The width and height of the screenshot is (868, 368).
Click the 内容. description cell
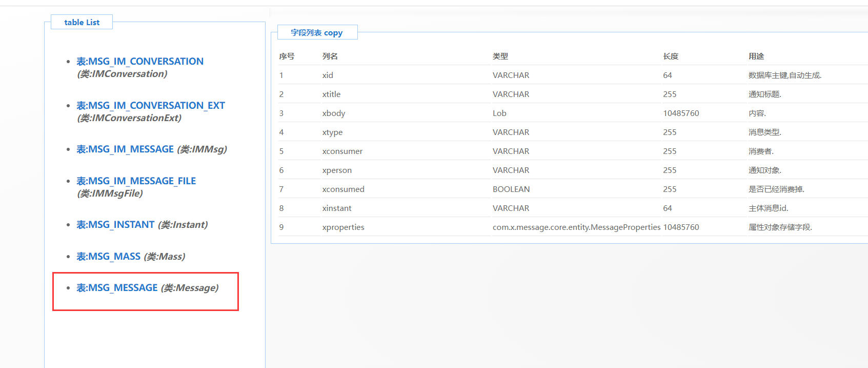757,113
